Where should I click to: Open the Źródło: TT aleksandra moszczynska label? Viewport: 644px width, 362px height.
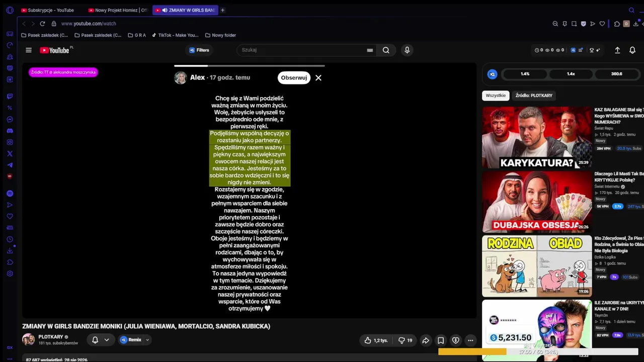coord(63,72)
